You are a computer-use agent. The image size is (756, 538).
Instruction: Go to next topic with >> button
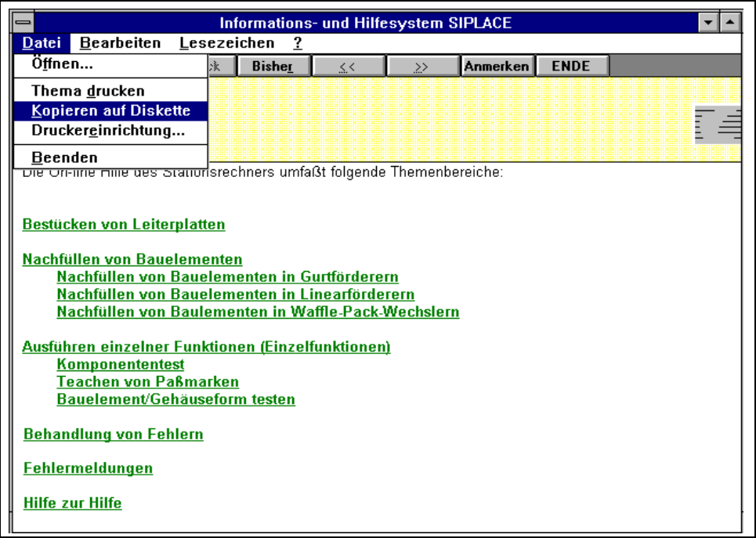click(421, 67)
